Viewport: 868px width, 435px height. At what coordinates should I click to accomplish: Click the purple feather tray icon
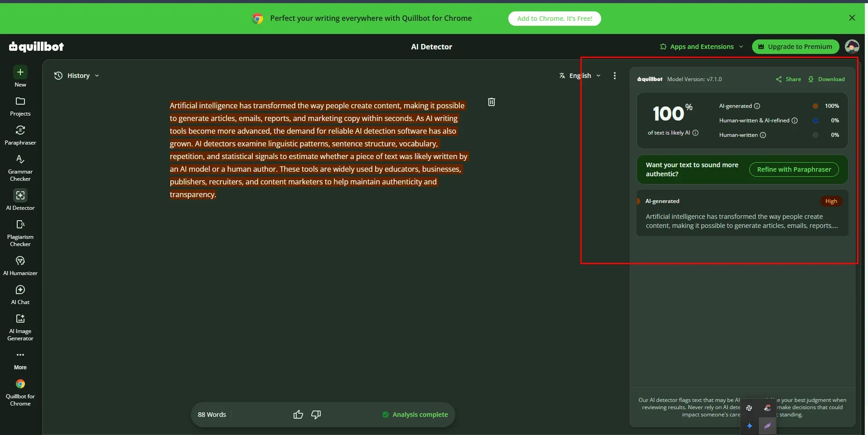[767, 425]
